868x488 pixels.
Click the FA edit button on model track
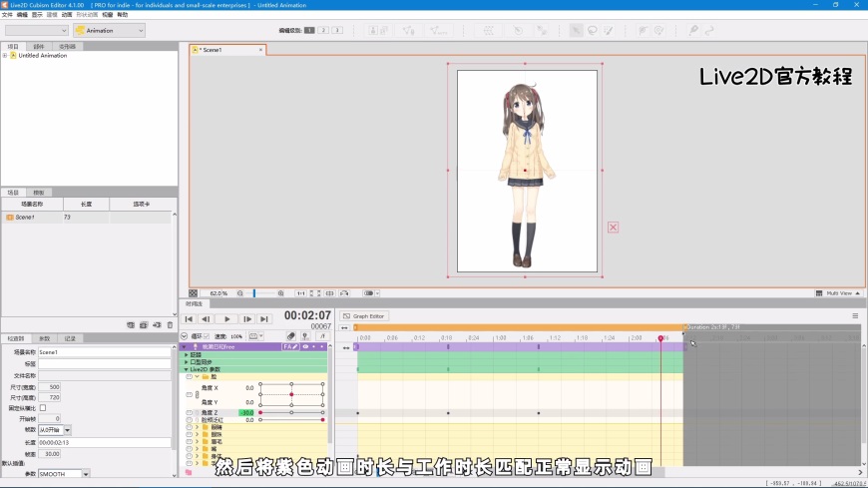click(x=290, y=346)
